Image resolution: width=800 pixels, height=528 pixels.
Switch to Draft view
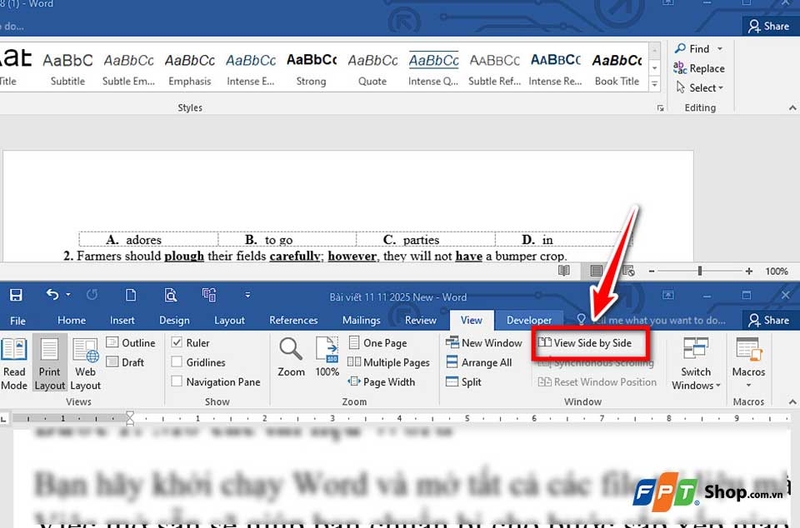126,362
